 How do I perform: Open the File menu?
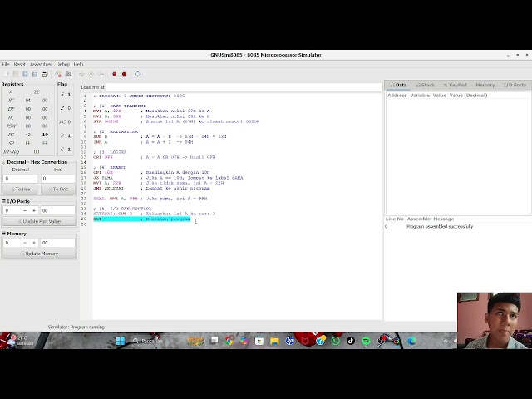pos(6,64)
